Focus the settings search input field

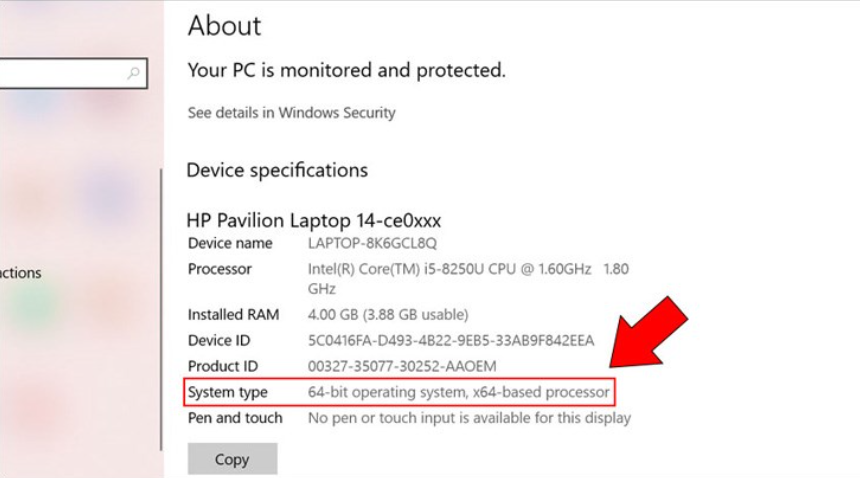coord(60,73)
